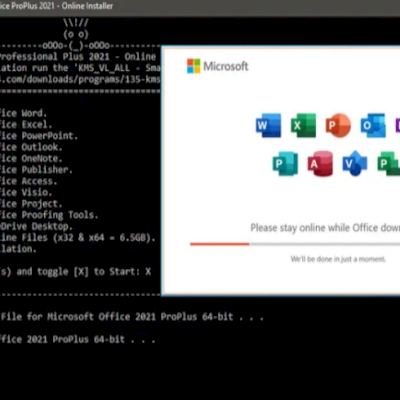Click the Access icon in installer
Screen dimensions: 400x400
coord(320,163)
